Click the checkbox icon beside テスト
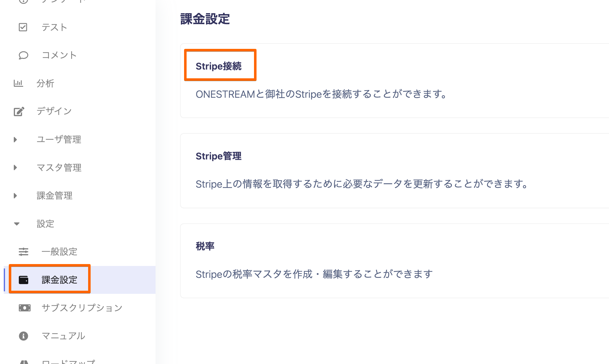609x364 pixels. tap(23, 27)
